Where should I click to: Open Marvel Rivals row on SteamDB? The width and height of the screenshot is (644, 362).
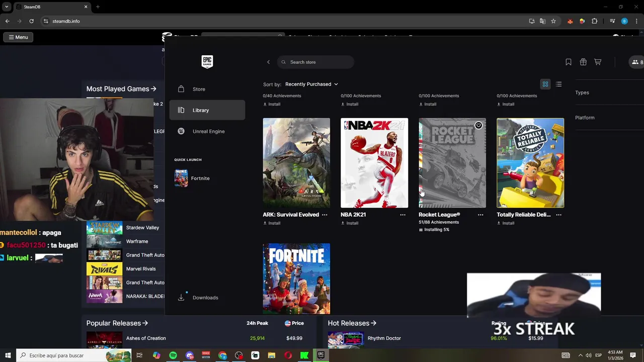click(126, 269)
